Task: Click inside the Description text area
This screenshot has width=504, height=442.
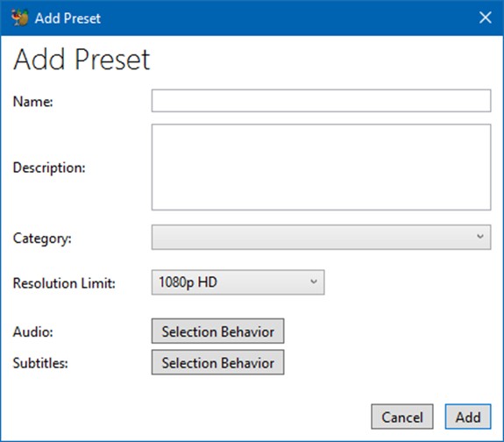Action: tap(321, 167)
